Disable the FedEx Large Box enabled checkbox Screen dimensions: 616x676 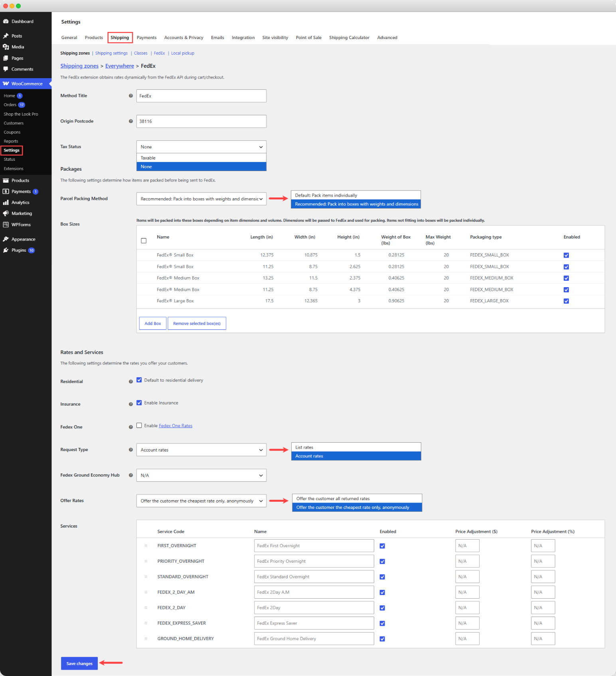[x=566, y=301]
